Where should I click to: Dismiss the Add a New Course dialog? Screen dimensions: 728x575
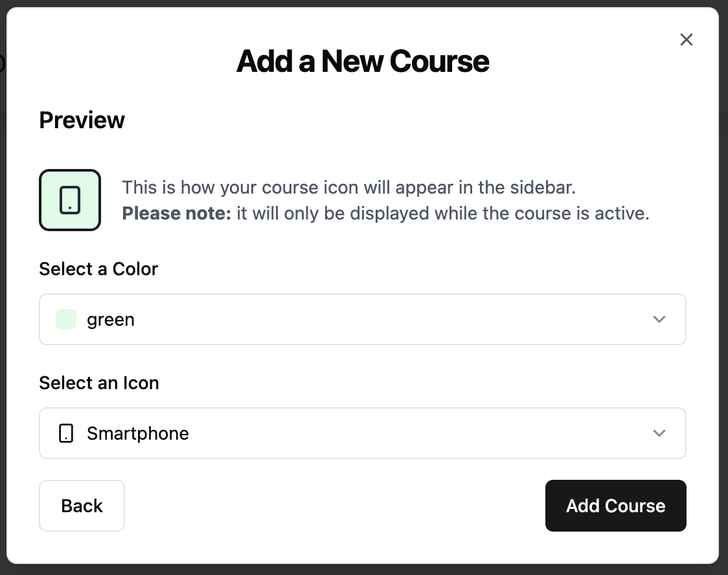point(687,39)
